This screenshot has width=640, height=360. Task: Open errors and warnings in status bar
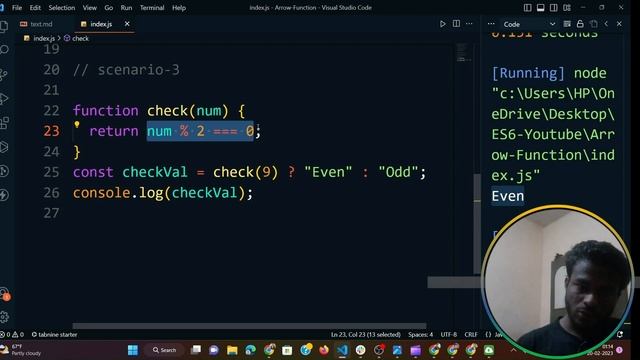12,334
